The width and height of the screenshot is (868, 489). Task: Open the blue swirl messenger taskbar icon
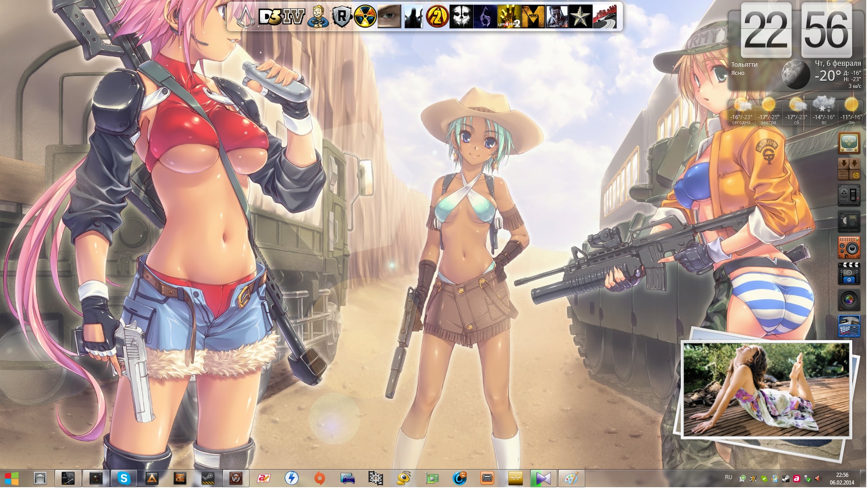click(460, 479)
